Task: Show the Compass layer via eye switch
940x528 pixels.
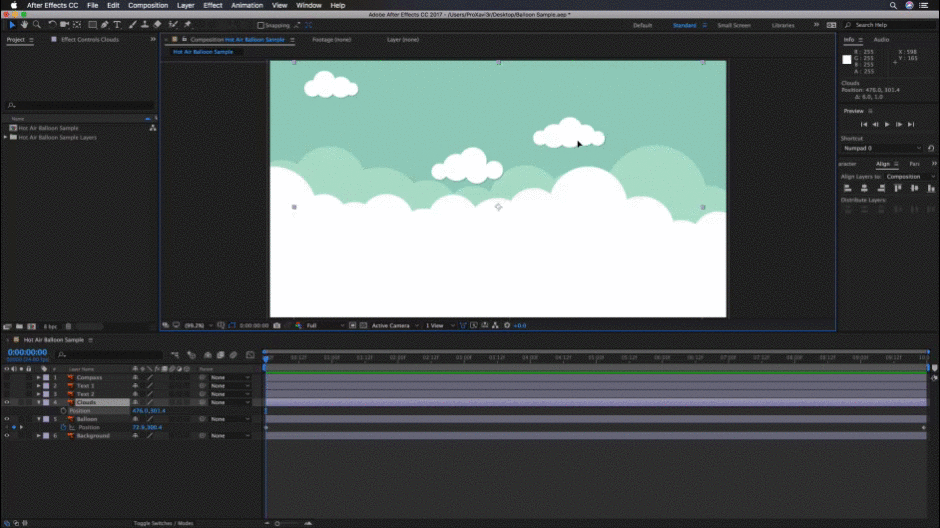Action: click(x=7, y=378)
